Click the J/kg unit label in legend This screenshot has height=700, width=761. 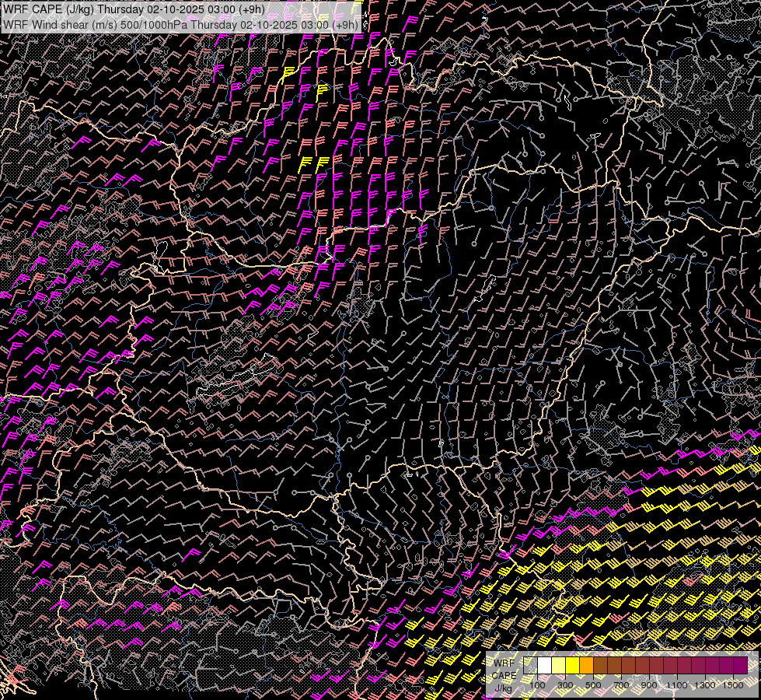[503, 688]
